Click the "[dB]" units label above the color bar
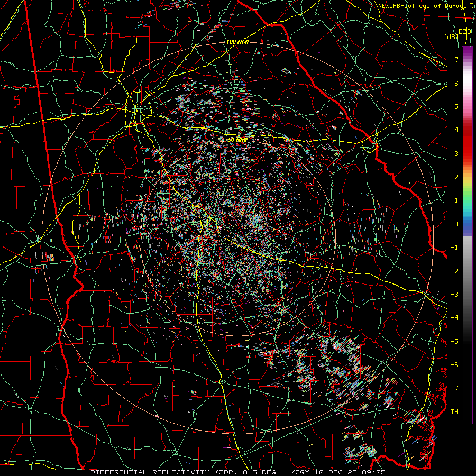This screenshot has width=476, height=476. point(451,36)
